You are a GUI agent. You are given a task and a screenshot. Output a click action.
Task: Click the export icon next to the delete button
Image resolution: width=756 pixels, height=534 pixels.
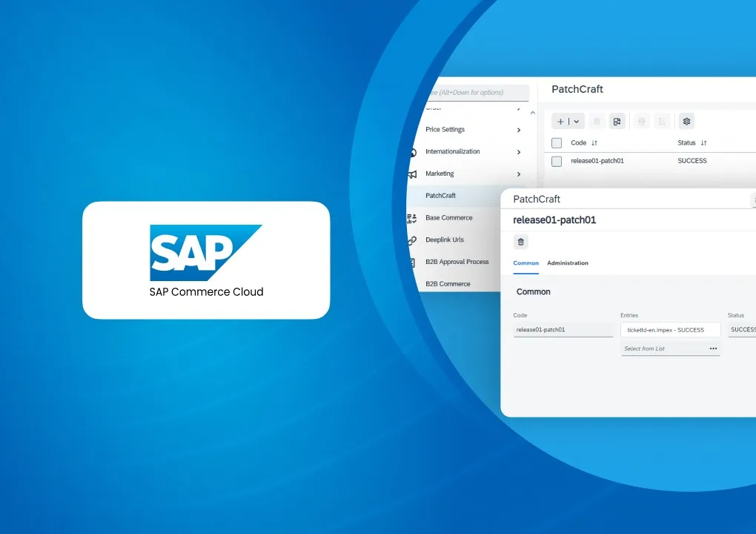coord(617,121)
